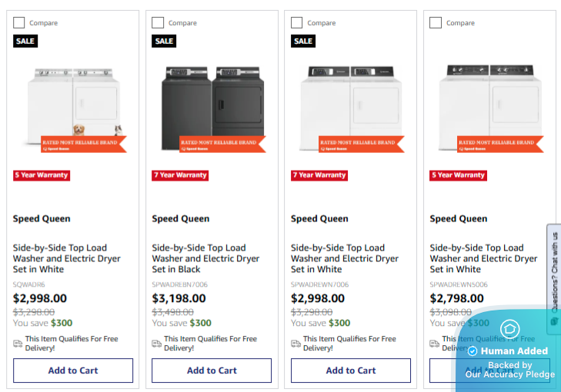This screenshot has height=392, width=561.
Task: Click delivery truck icon on SPWADREWN7006 card
Action: [296, 344]
